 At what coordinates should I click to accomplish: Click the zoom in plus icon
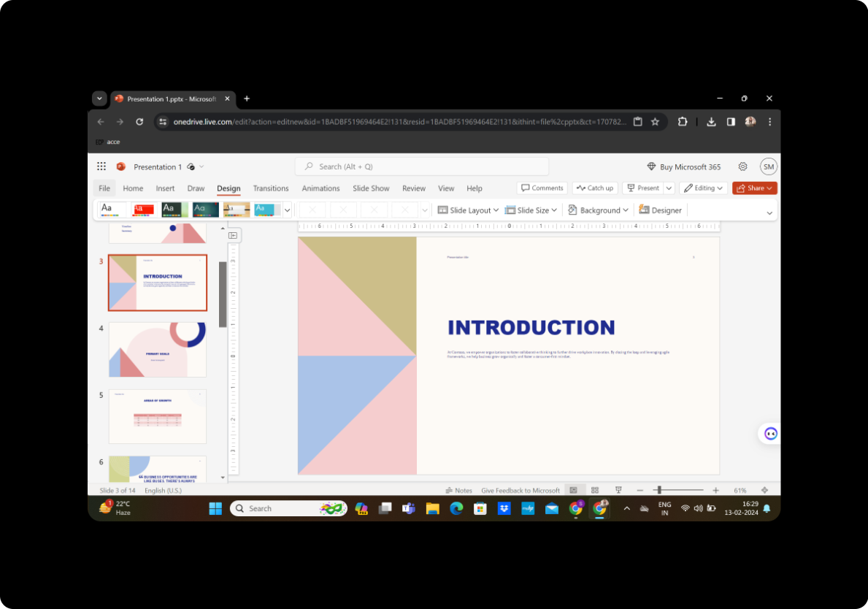coord(715,490)
